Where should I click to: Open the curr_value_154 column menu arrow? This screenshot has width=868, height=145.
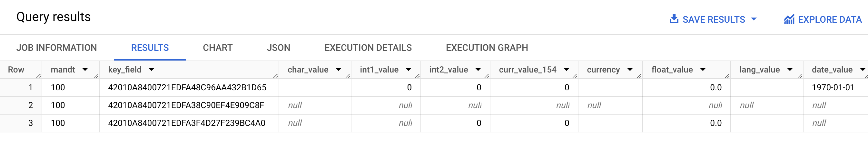[567, 70]
